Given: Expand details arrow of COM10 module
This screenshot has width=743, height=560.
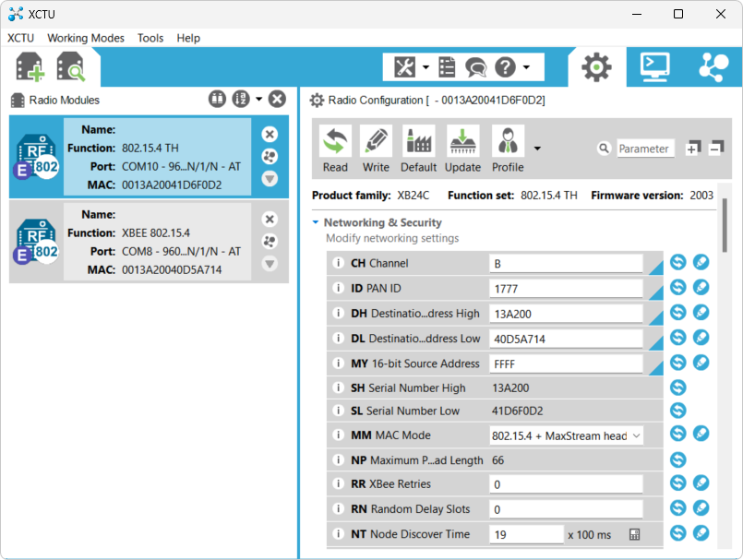Looking at the screenshot, I should [270, 179].
